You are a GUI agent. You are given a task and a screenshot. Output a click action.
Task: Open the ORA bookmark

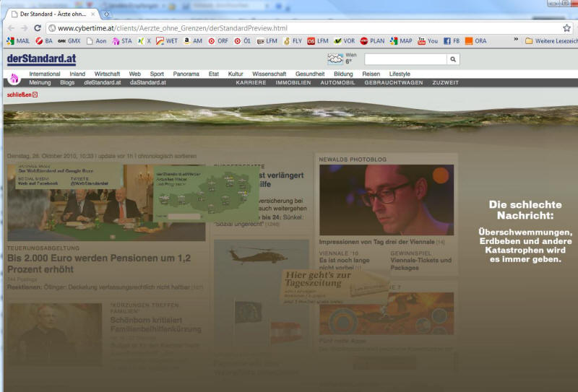point(476,41)
